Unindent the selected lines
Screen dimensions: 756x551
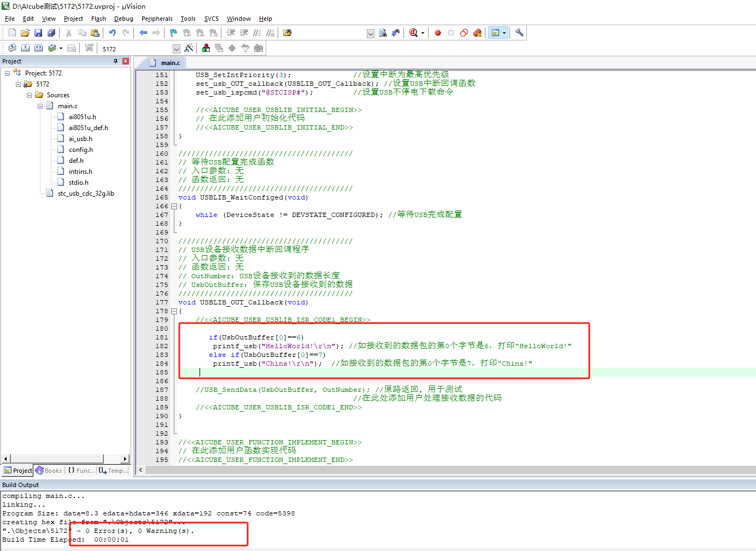[x=244, y=33]
